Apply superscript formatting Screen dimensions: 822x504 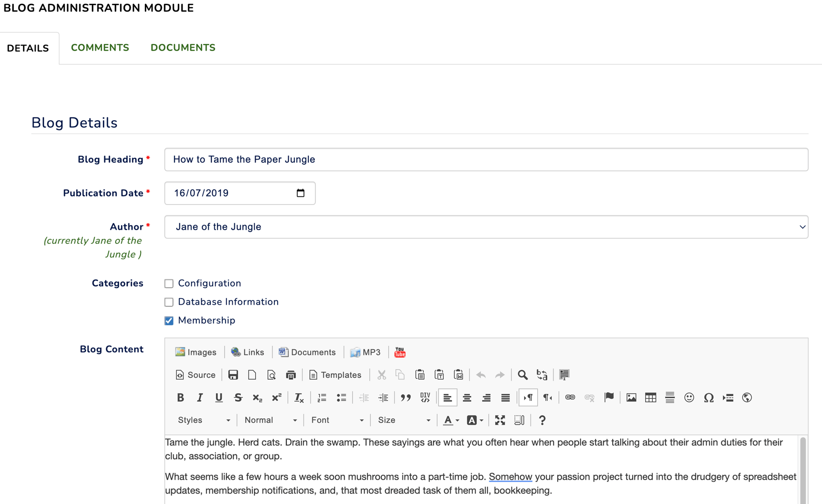[x=276, y=397]
